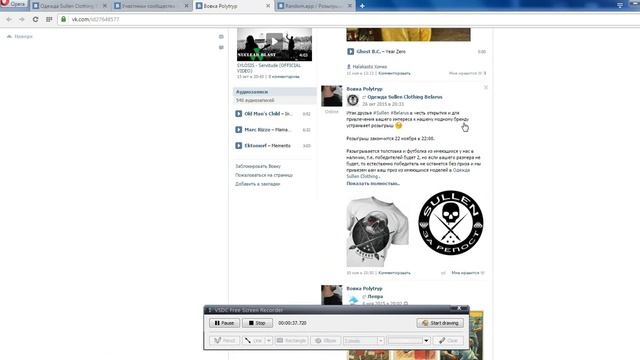This screenshot has width=640, height=360.
Task: Play the SYLOSIS Servitude video thumbnail
Action: click(274, 44)
